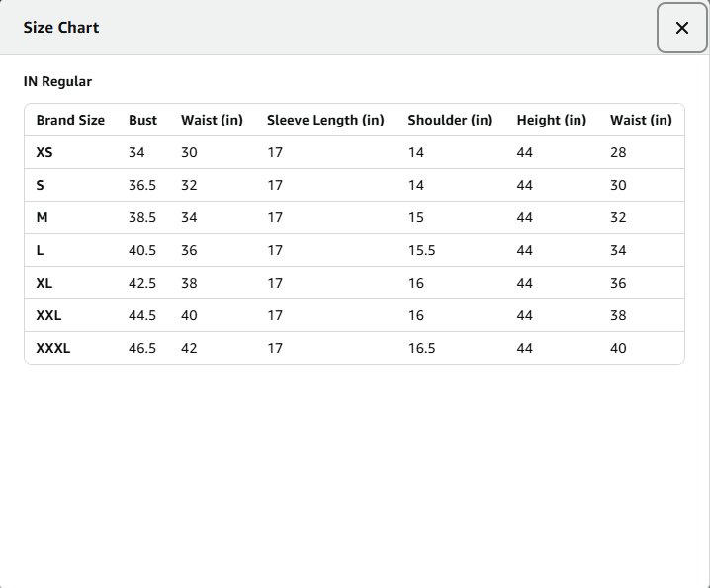The height and width of the screenshot is (588, 710).
Task: Click the 46.5 bust value for XXXL
Action: pos(142,348)
